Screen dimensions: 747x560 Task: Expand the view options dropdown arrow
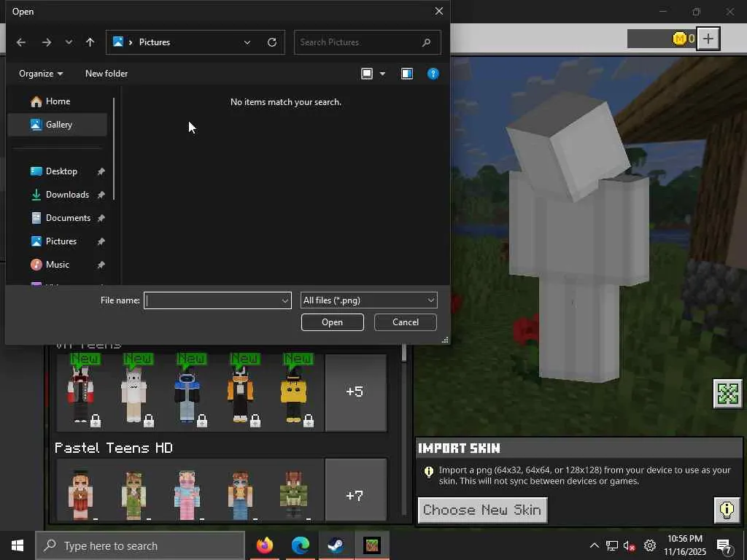(x=382, y=74)
